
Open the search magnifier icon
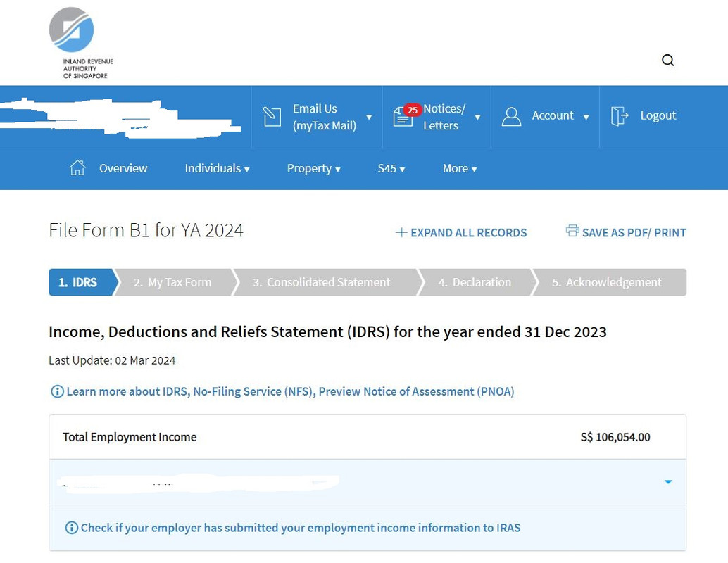click(x=667, y=60)
